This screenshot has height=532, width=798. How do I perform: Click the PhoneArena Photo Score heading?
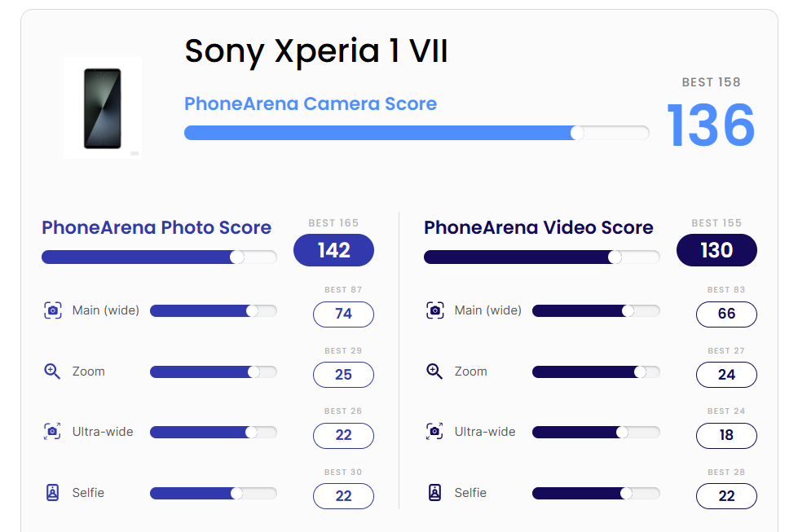[157, 227]
